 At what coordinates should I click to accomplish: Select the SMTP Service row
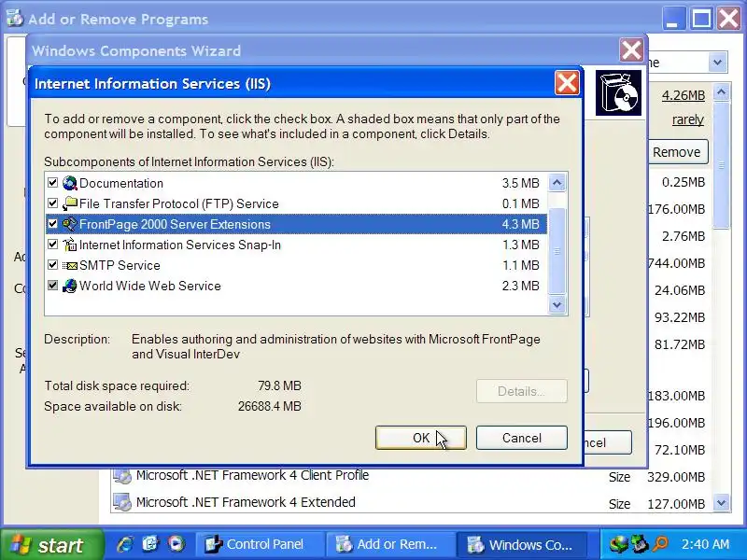click(x=295, y=265)
